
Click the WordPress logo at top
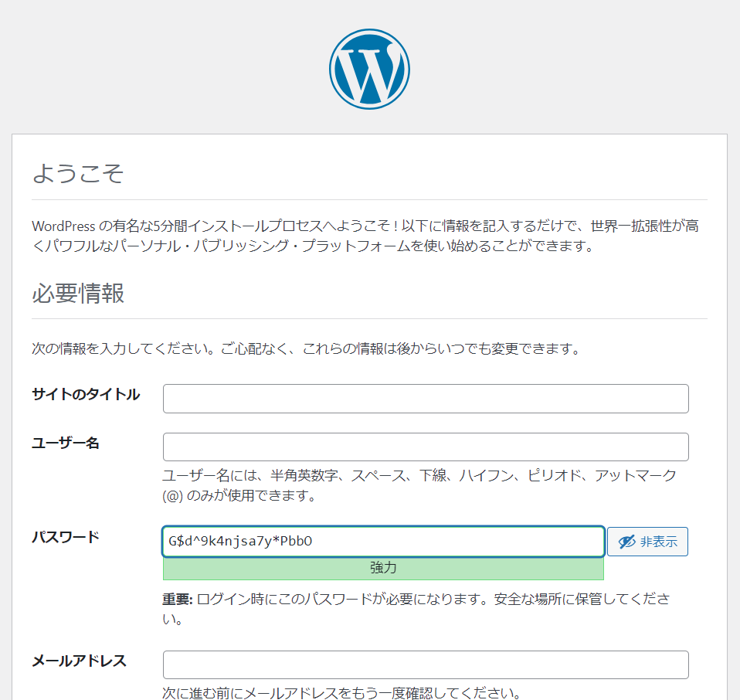click(369, 70)
